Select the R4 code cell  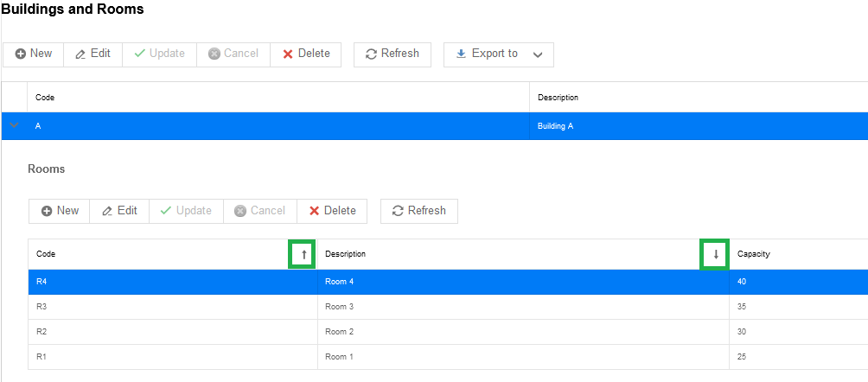click(x=173, y=282)
